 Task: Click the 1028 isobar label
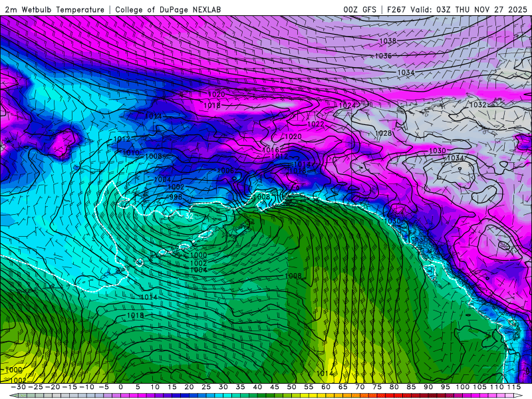tap(384, 134)
